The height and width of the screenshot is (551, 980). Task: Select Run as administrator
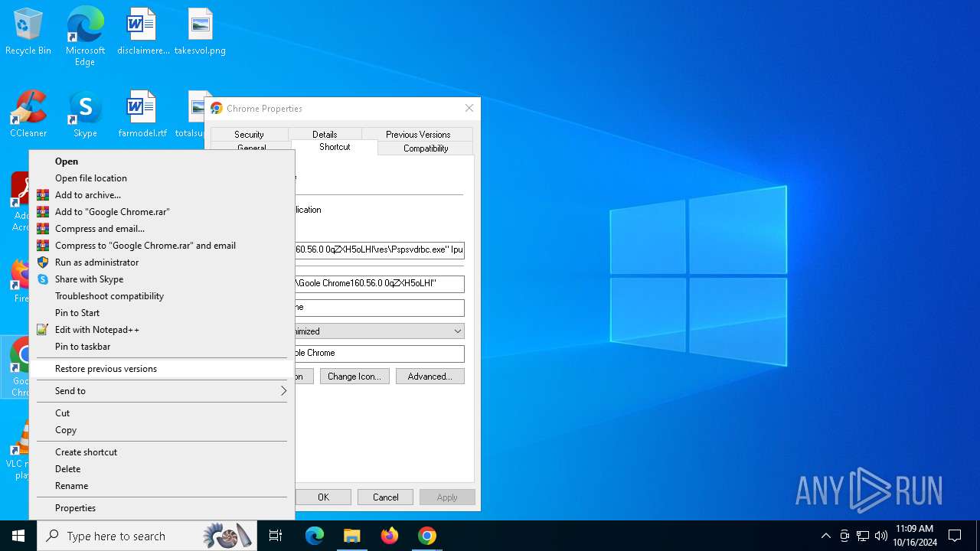[162, 262]
